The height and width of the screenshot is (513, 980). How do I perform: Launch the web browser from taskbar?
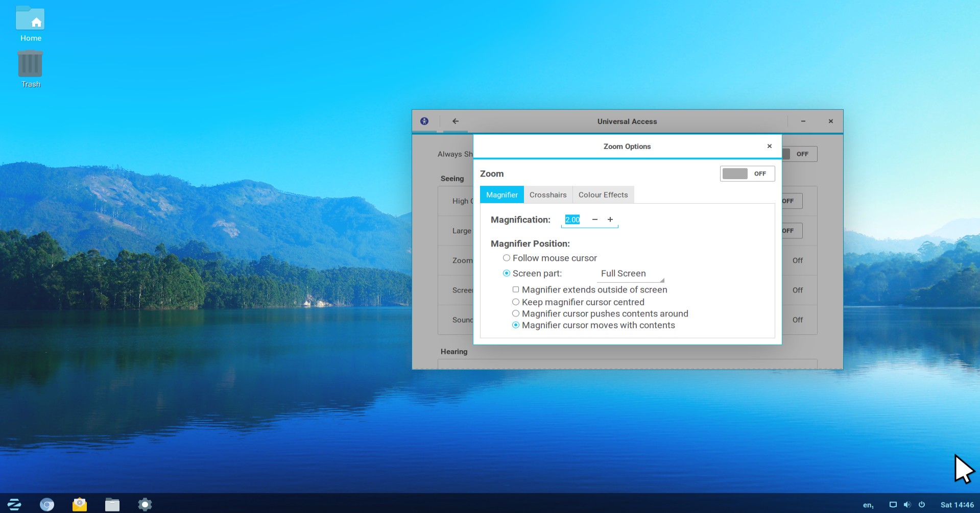[x=47, y=504]
